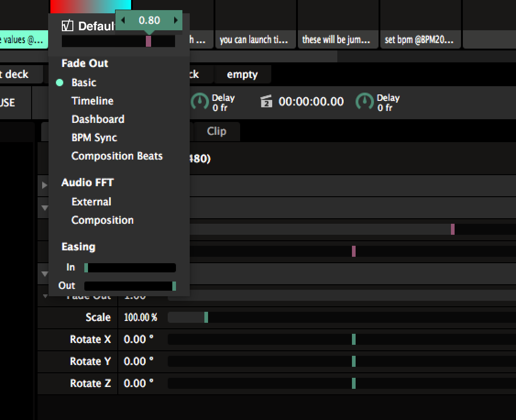Click the right Delay knob icon
The height and width of the screenshot is (420, 516).
[365, 102]
